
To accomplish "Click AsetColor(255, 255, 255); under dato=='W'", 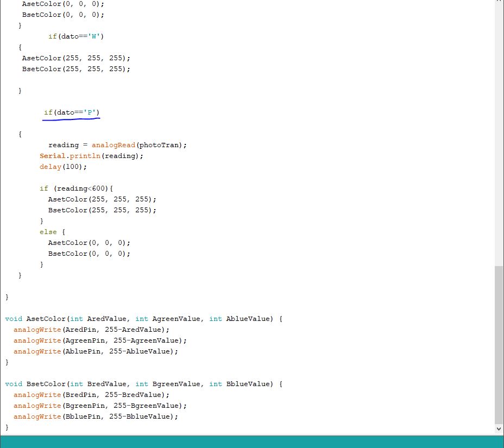I will tap(76, 58).
